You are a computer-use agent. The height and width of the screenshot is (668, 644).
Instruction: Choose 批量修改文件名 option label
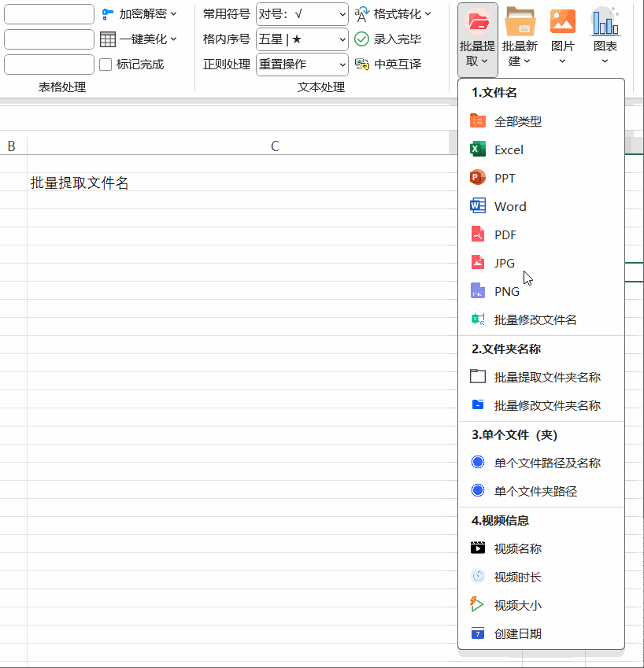point(535,320)
